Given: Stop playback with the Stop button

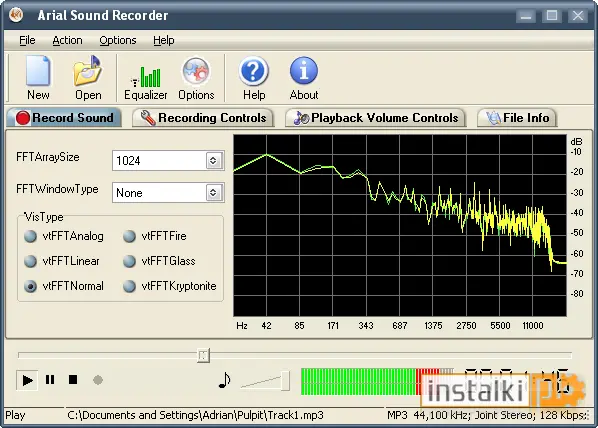Looking at the screenshot, I should [x=73, y=380].
